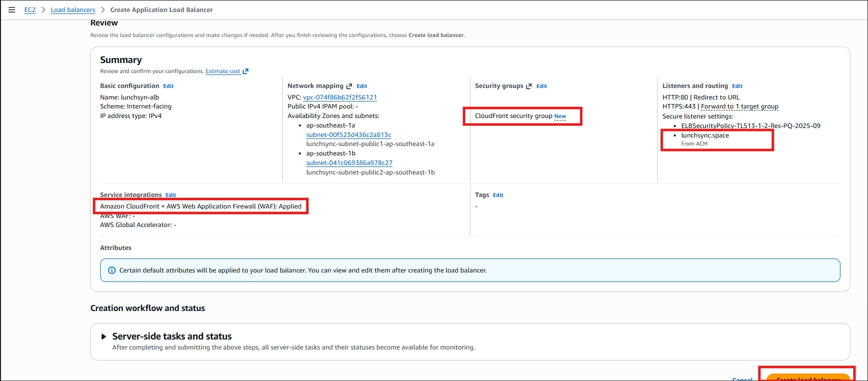
Task: Open subnet-00f523d436c2a813c link
Action: click(x=348, y=135)
